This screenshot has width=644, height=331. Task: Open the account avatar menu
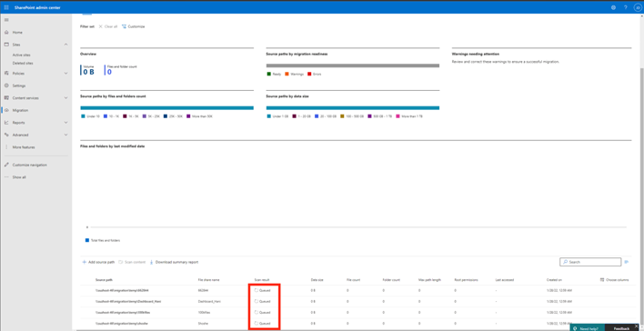click(638, 7)
